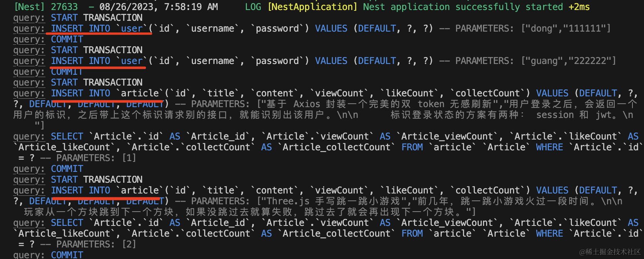Click the last COMMIT line at bottom
The width and height of the screenshot is (644, 259).
67,255
